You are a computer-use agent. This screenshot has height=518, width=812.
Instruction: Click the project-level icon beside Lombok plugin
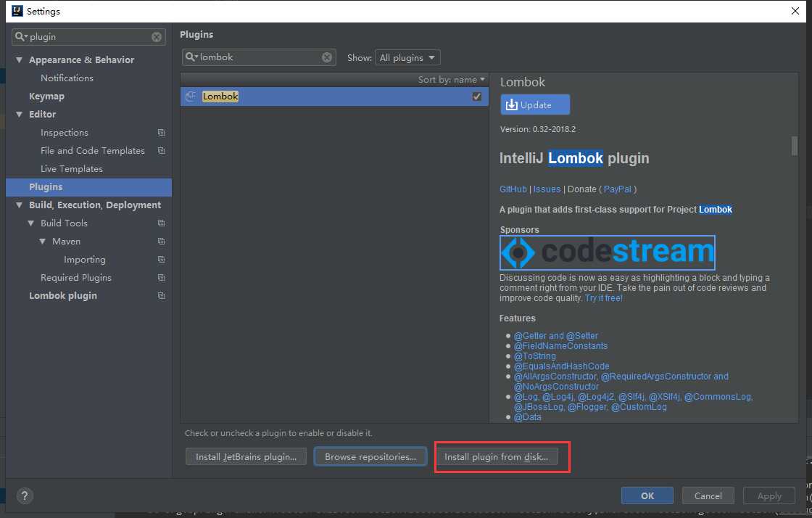(161, 296)
